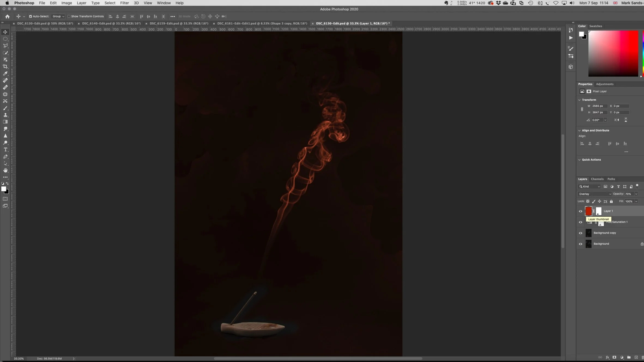Switch to DSC_6140-Edit.psd document tab

coord(111,23)
